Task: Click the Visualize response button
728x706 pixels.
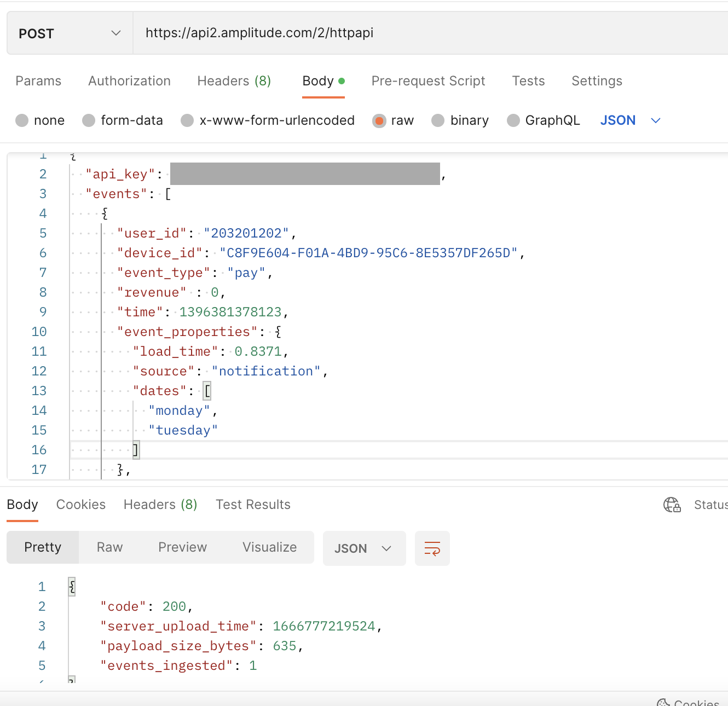Action: pos(269,547)
